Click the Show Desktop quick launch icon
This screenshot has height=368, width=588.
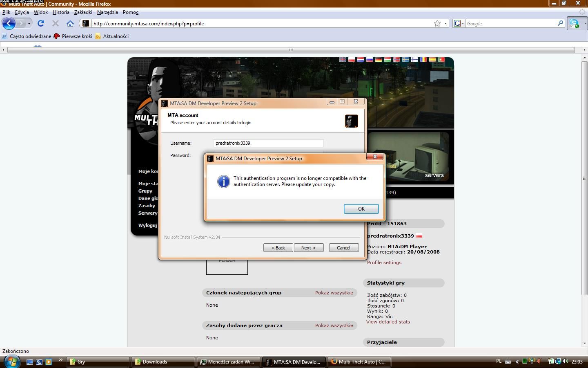[30, 362]
